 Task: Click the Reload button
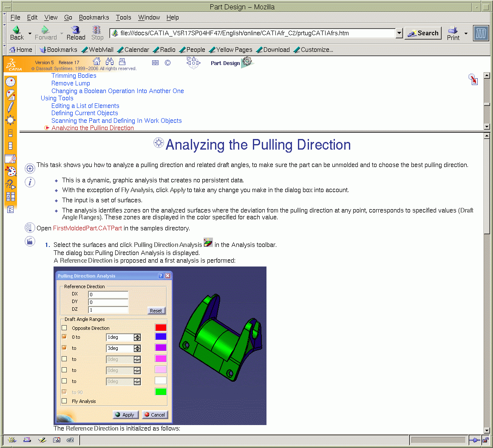76,33
